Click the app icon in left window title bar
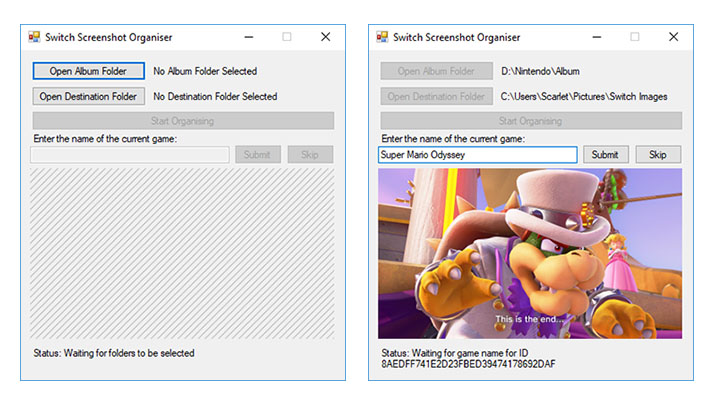 (34, 37)
